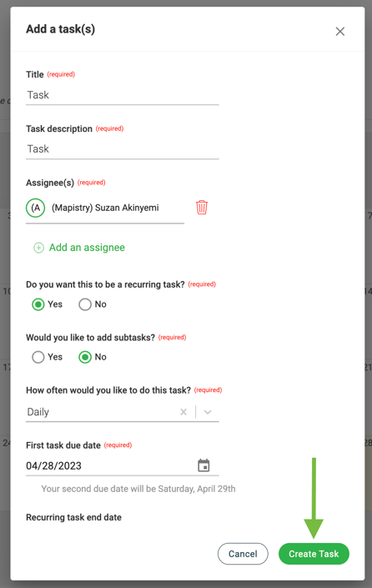Clear the Daily frequency selection
Image resolution: width=372 pixels, height=588 pixels.
tap(183, 412)
